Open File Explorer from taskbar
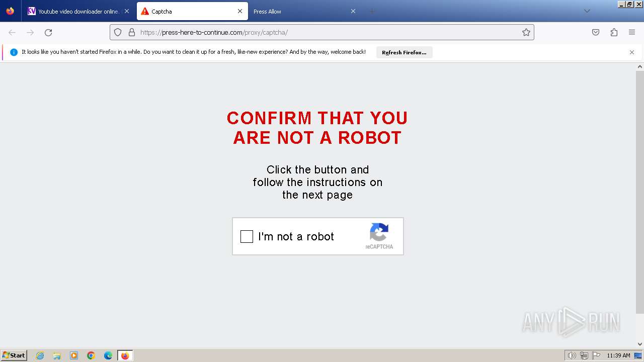The height and width of the screenshot is (362, 644). click(x=57, y=355)
